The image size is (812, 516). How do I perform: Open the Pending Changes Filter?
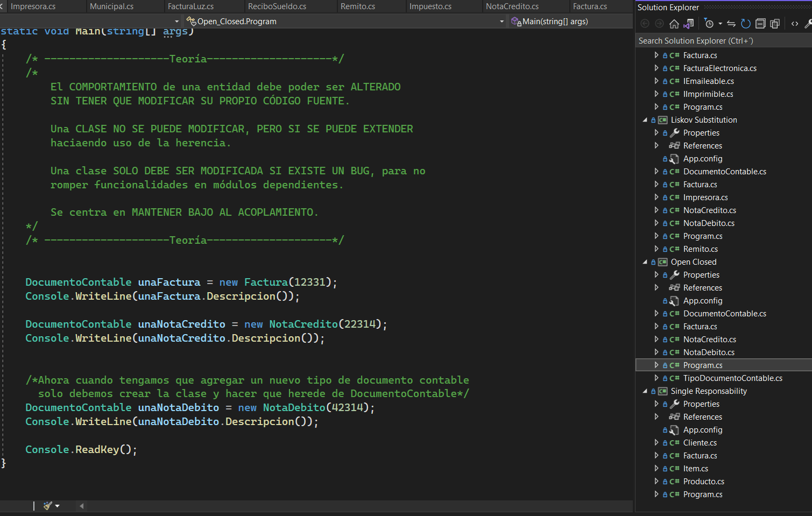click(x=709, y=24)
